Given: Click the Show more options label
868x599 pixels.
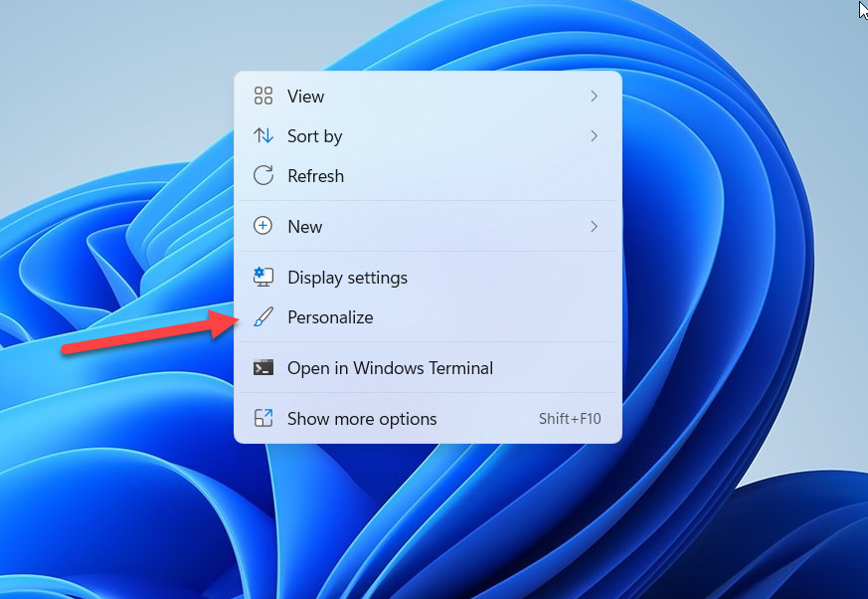Looking at the screenshot, I should [x=362, y=419].
